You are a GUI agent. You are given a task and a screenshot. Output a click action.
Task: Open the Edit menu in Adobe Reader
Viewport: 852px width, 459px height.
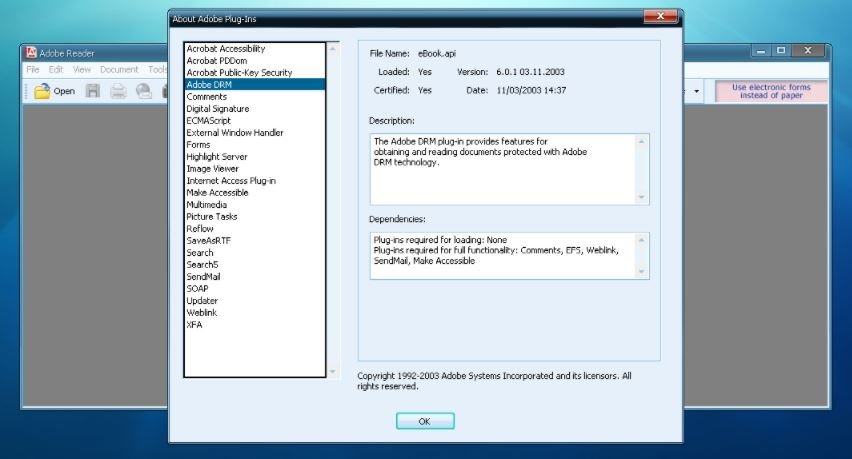[x=56, y=70]
